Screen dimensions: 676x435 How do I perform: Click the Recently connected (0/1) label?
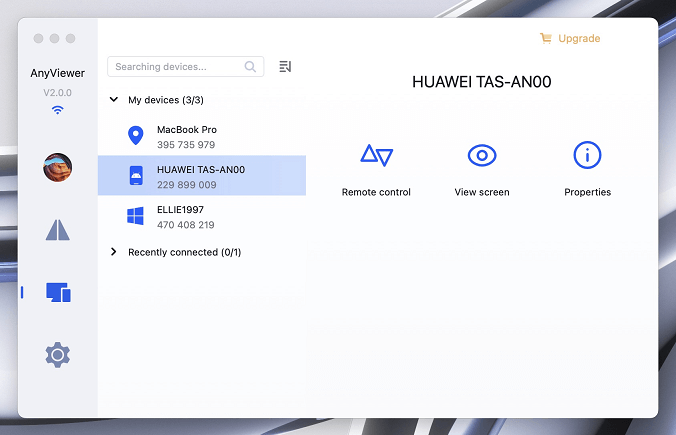185,252
